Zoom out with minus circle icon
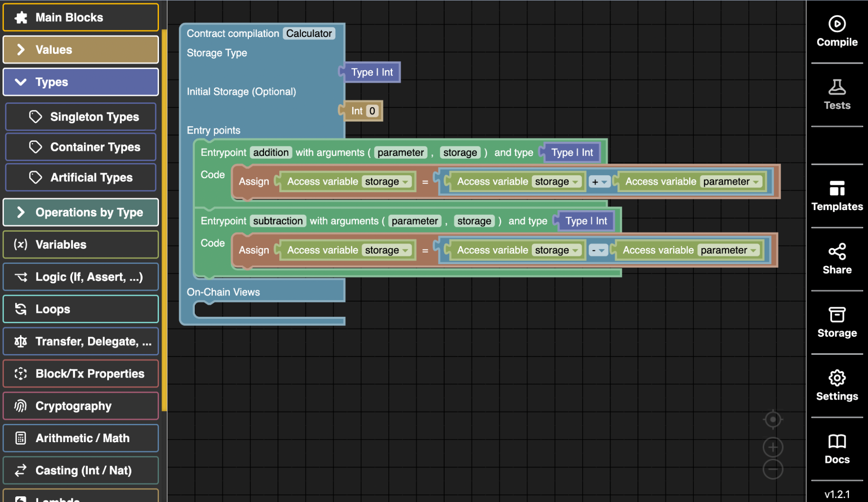The height and width of the screenshot is (502, 868). click(x=772, y=469)
